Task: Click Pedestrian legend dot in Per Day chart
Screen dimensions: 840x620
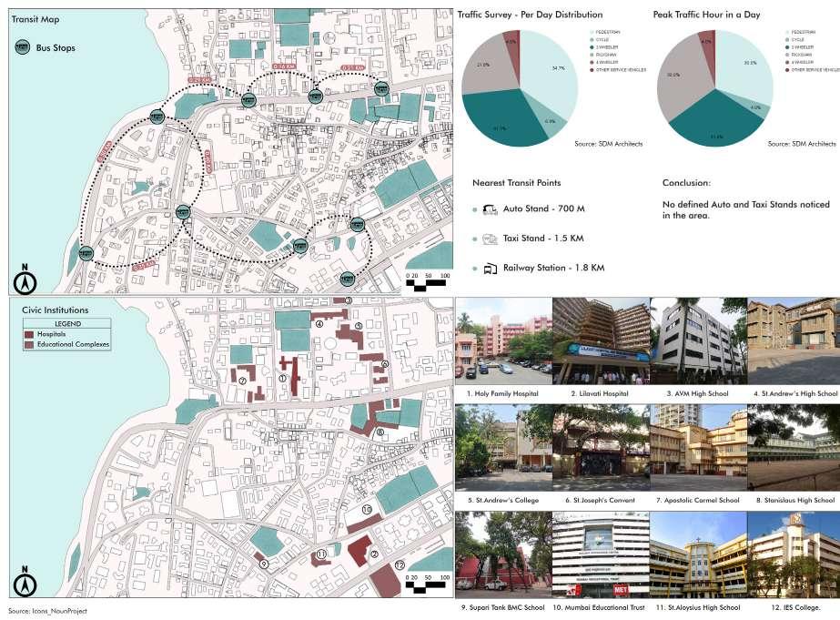Action: pos(592,32)
